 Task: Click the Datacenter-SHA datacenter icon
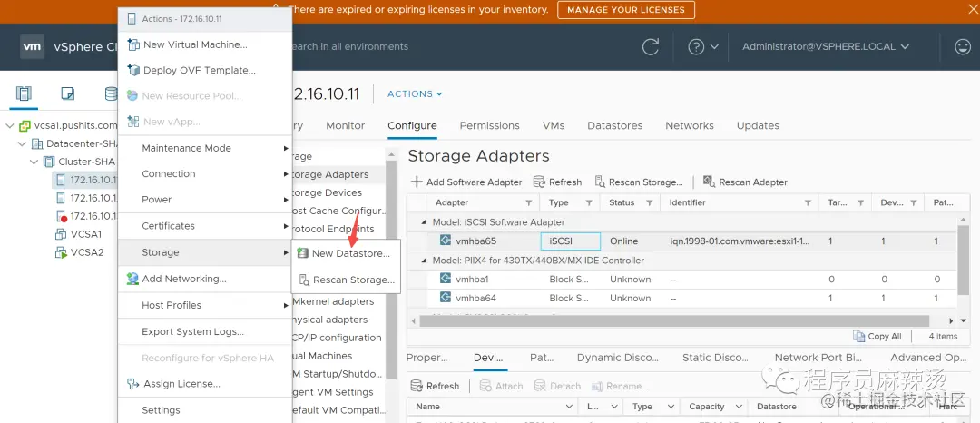point(37,143)
